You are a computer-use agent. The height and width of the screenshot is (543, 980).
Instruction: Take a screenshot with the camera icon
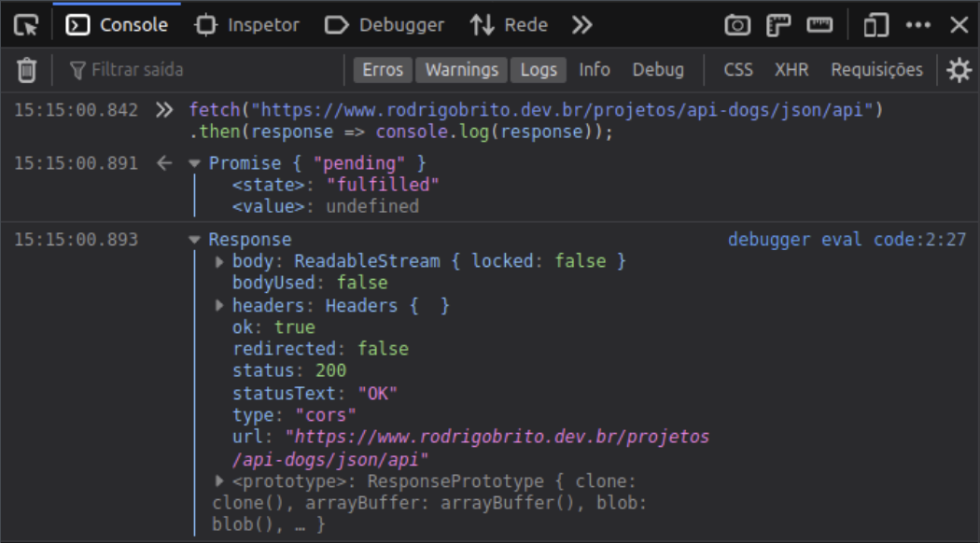tap(737, 25)
